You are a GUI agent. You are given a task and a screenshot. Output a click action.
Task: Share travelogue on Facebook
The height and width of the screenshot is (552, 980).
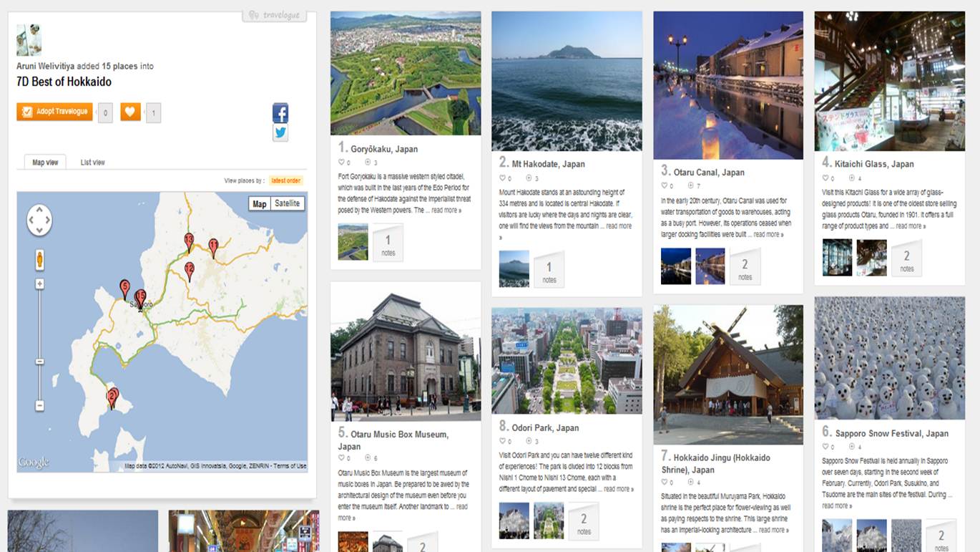(x=280, y=113)
